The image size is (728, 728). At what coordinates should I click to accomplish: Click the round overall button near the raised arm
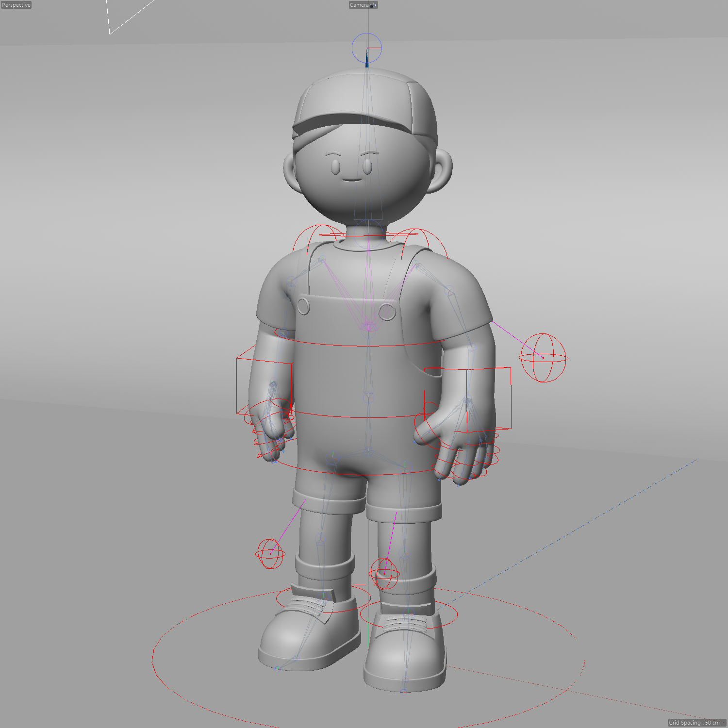tap(387, 311)
